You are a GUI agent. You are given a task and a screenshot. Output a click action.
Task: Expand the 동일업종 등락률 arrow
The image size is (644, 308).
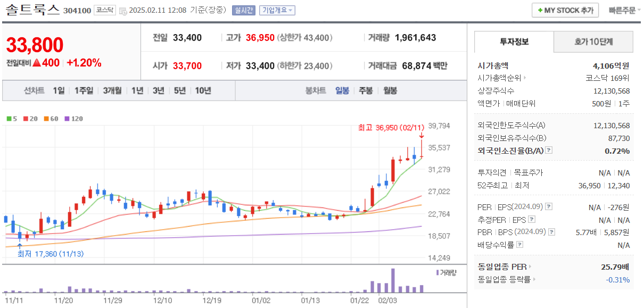(x=534, y=279)
